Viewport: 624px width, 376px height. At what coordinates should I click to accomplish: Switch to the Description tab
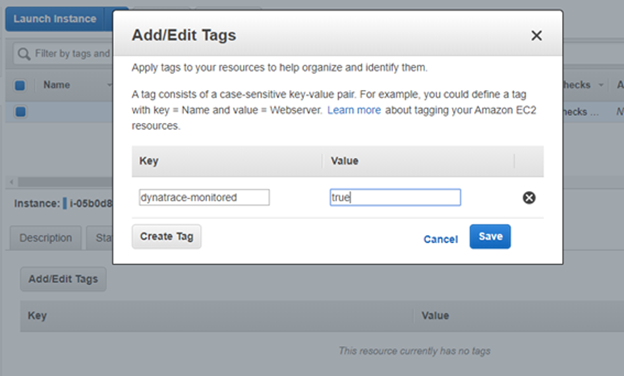(x=46, y=238)
